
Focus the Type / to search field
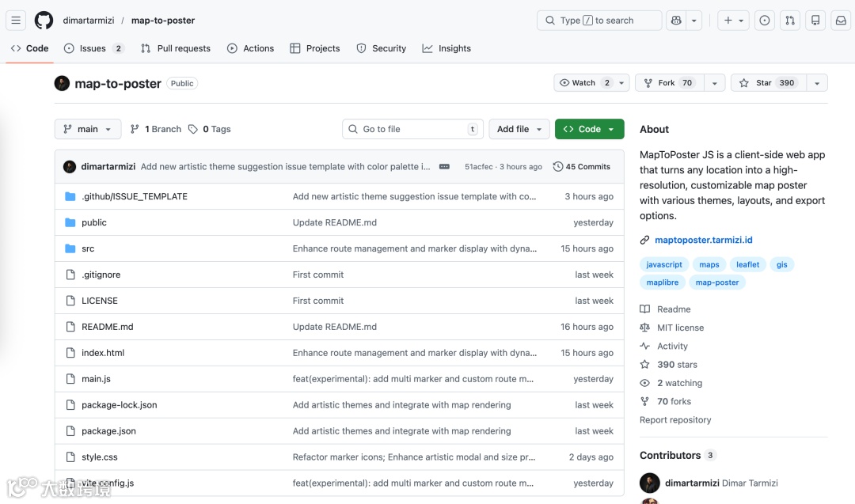tap(599, 20)
